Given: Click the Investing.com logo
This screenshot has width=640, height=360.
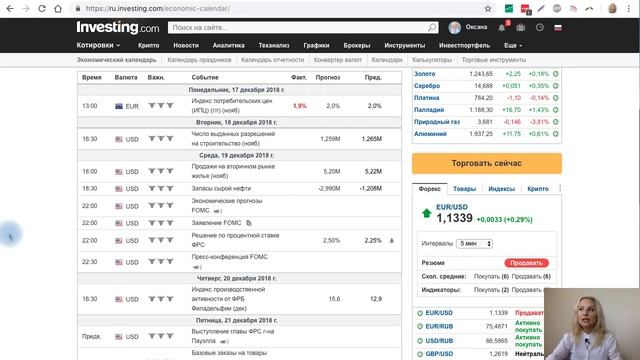Looking at the screenshot, I should [x=118, y=27].
